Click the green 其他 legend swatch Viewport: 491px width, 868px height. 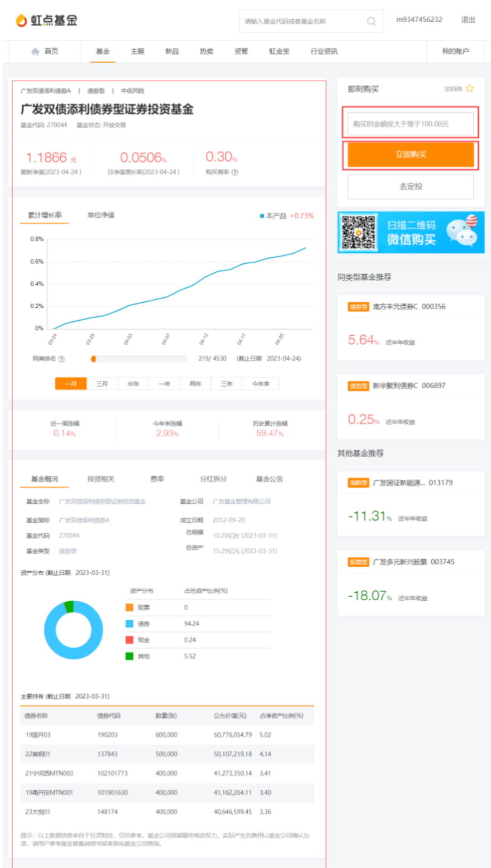coord(130,656)
